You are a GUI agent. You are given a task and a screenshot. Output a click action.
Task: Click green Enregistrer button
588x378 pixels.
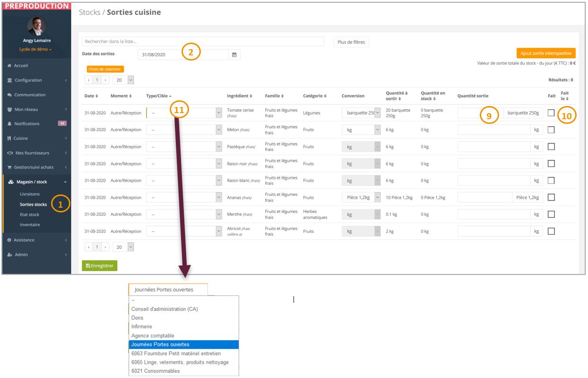pos(100,266)
